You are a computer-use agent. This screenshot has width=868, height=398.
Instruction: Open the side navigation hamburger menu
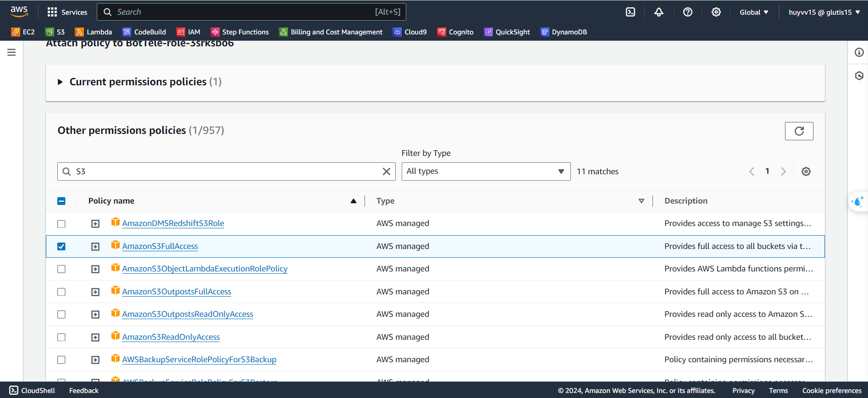(11, 52)
